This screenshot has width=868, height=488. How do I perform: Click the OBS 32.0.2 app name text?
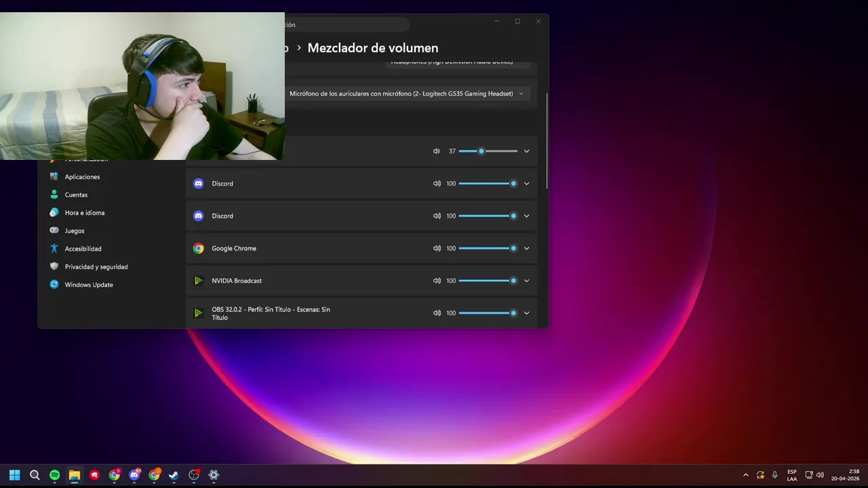[271, 313]
